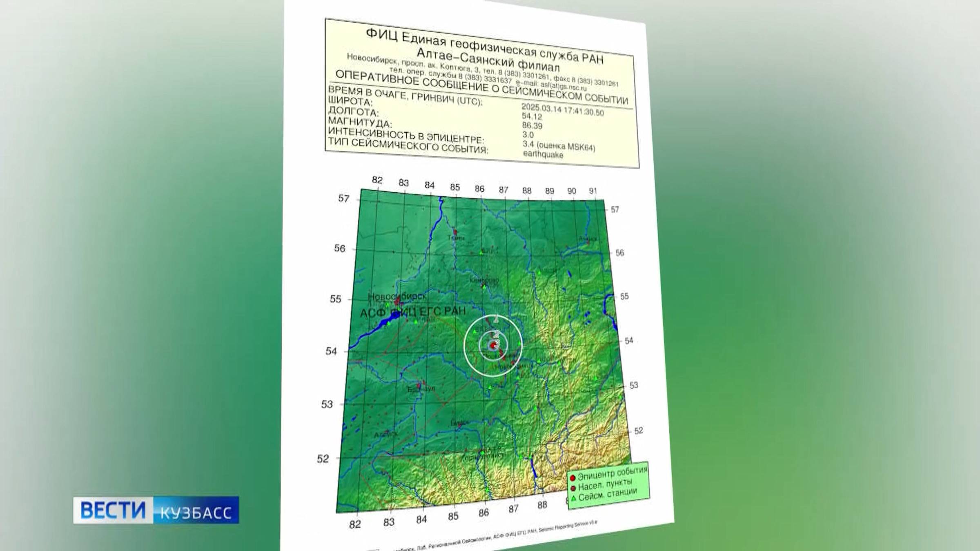Click the Эпицентр события legend text
The image size is (980, 551).
[x=613, y=473]
